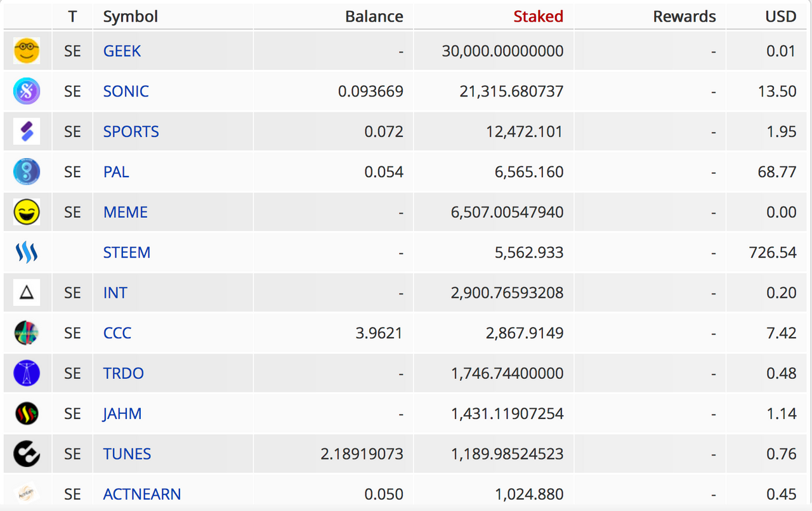
Task: Select SPORTS USD value 1.95
Action: 782,131
